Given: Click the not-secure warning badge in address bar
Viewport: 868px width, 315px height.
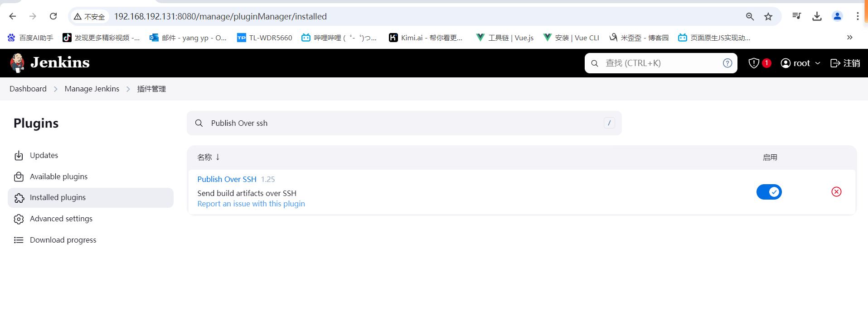Looking at the screenshot, I should pyautogui.click(x=90, y=17).
